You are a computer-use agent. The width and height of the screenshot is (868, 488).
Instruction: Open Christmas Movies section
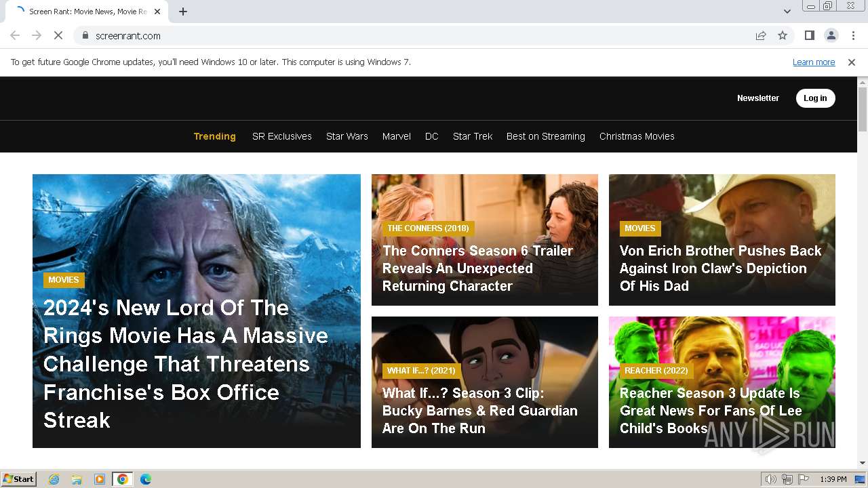[637, 136]
